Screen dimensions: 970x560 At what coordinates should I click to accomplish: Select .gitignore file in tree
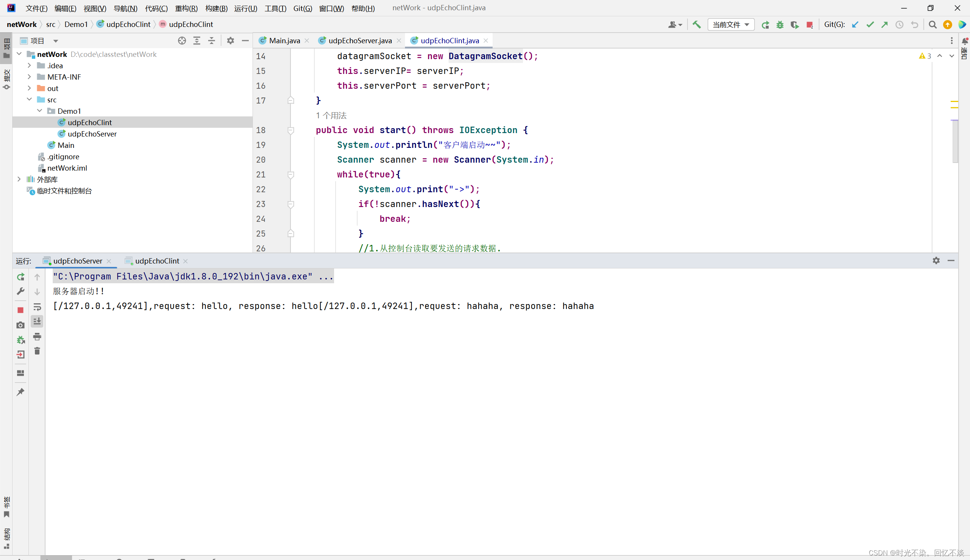point(63,157)
